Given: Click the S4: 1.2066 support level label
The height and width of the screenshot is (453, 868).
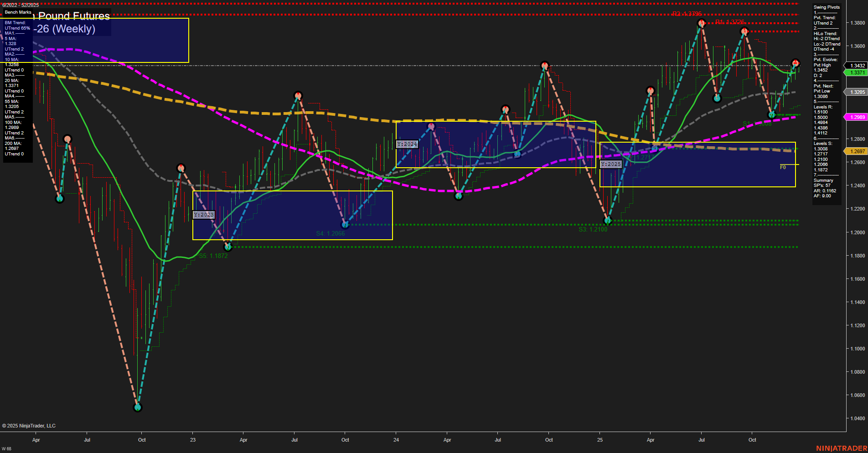Looking at the screenshot, I should coord(330,232).
